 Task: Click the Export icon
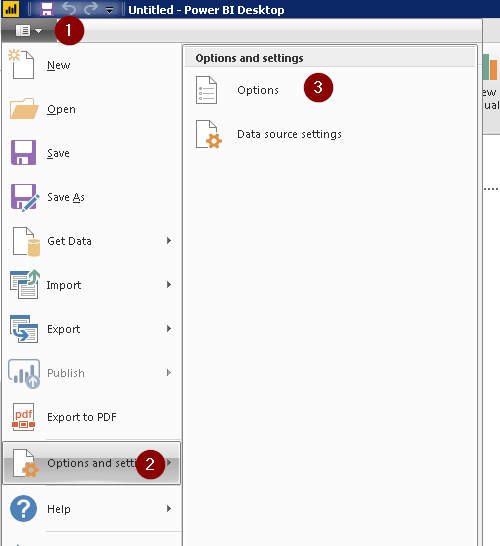point(24,329)
